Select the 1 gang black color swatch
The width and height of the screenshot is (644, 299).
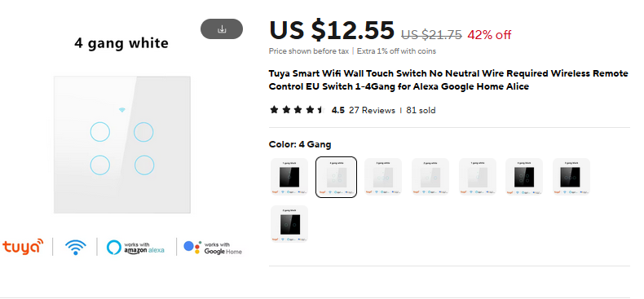tap(289, 177)
